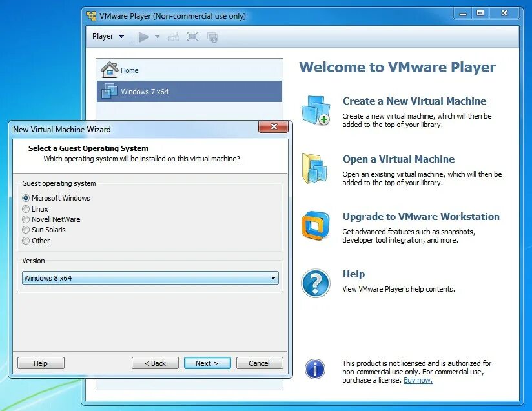Select the Microsoft Windows radio button
Image resolution: width=532 pixels, height=411 pixels.
(26, 198)
